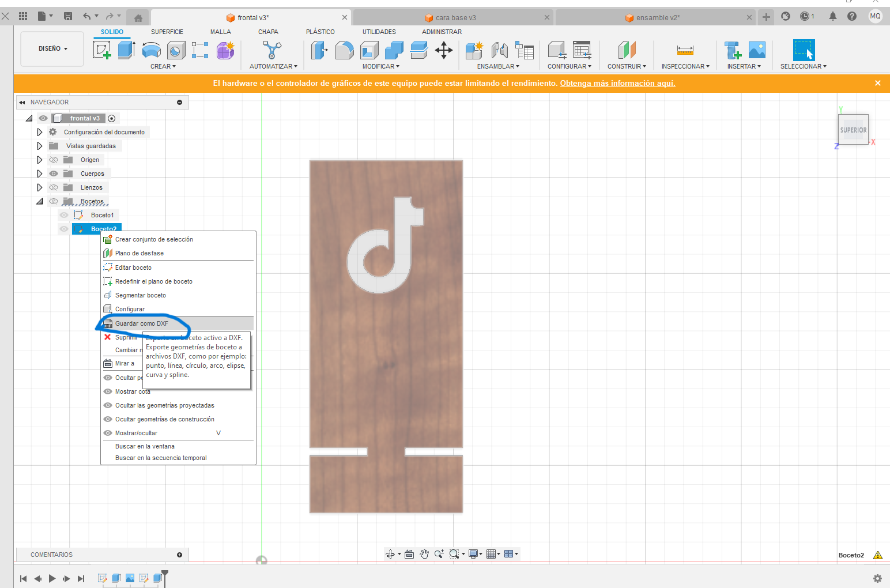Viewport: 890px width, 588px height.
Task: Activate the Shell tool
Action: pos(369,50)
